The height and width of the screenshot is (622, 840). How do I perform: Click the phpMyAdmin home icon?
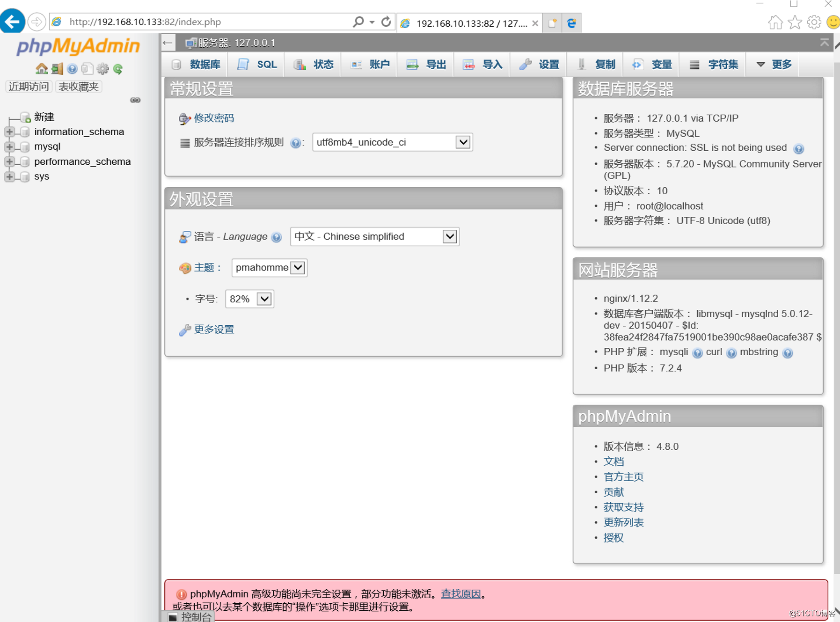(x=42, y=69)
